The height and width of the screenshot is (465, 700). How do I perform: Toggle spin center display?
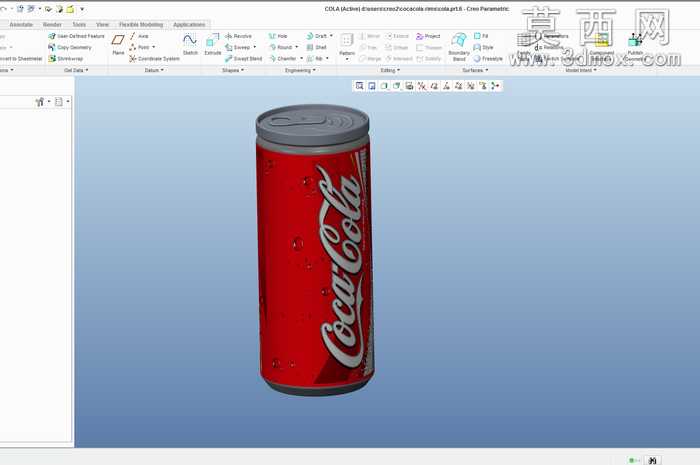(x=495, y=86)
